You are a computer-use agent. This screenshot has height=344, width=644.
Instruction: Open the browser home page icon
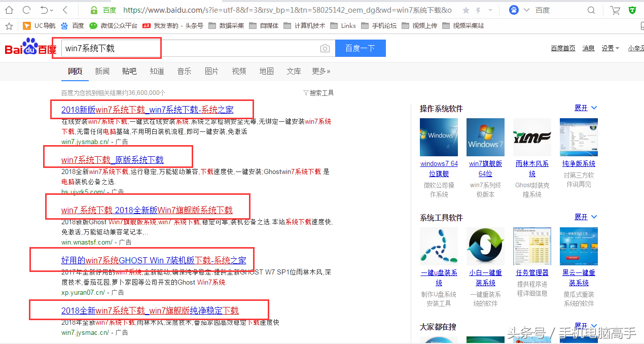coord(9,10)
